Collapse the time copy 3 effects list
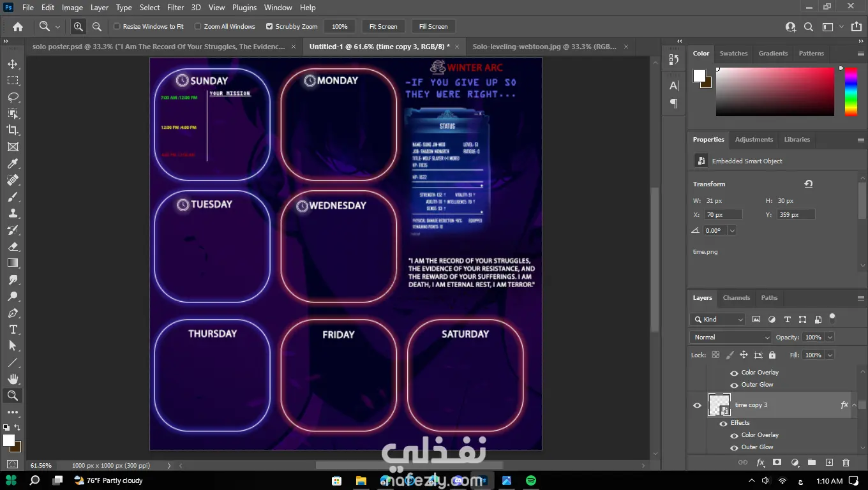 click(x=854, y=405)
